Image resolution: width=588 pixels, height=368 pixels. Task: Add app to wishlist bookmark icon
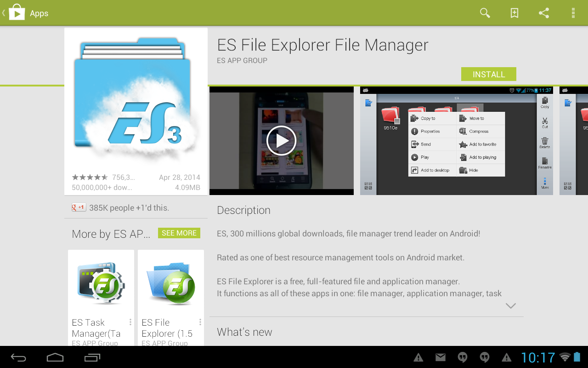click(514, 13)
